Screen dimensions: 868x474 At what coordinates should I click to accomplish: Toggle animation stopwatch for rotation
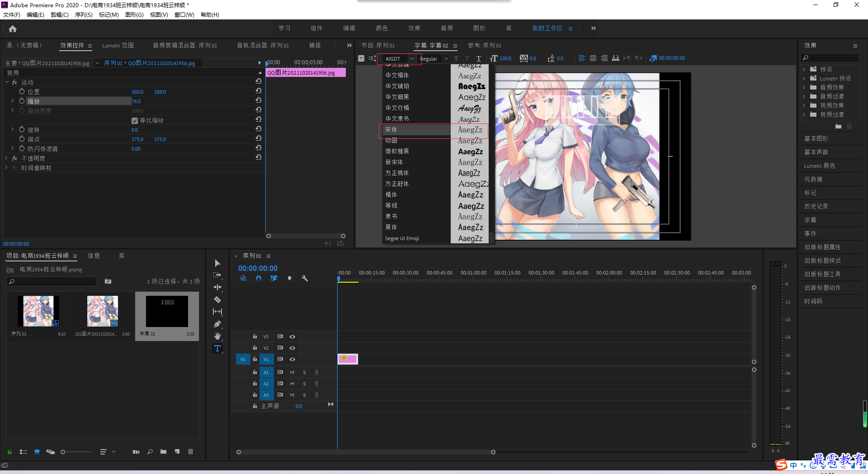coord(22,129)
